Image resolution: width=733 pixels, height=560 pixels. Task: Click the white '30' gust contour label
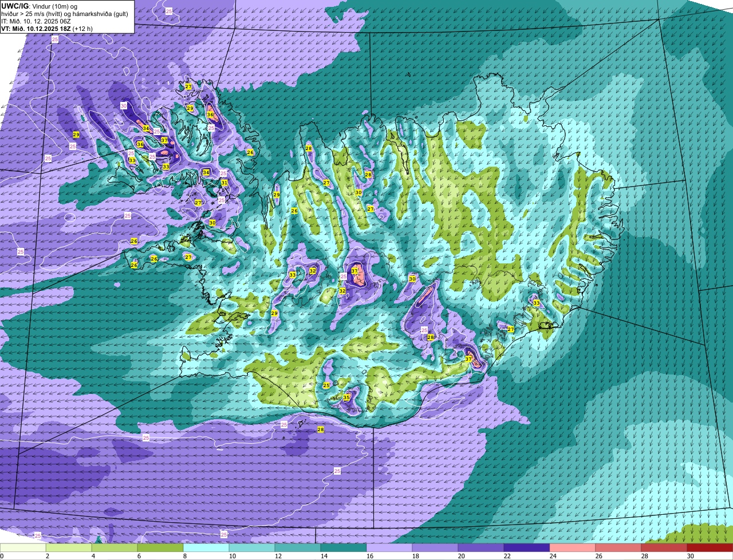click(124, 105)
